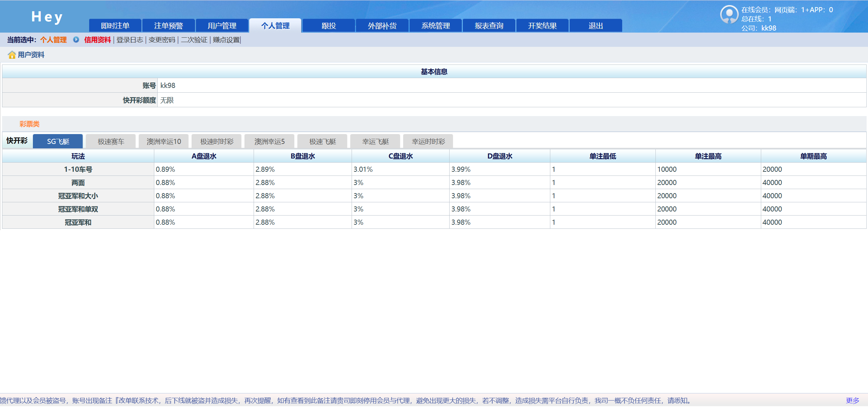This screenshot has height=407, width=868.
Task: Go to the 报表查询 tab
Action: 489,26
